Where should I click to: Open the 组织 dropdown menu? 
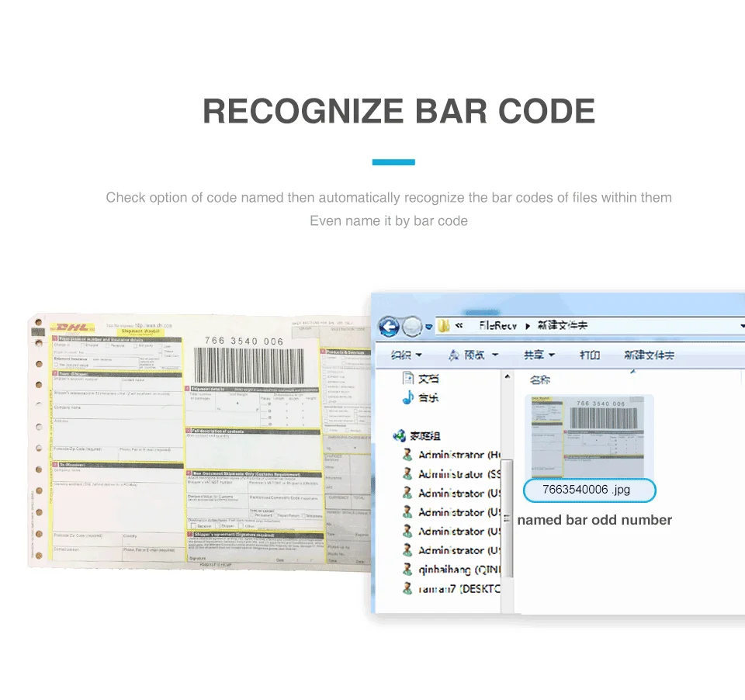(406, 355)
